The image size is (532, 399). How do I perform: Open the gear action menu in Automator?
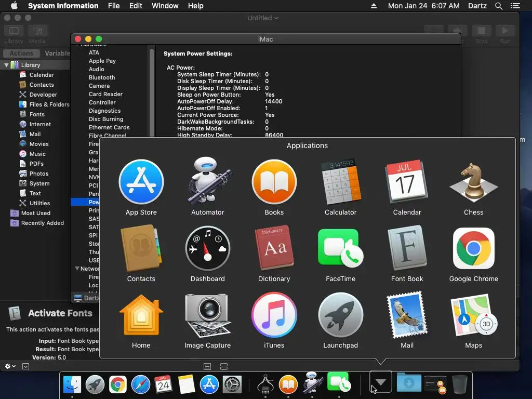[x=10, y=366]
